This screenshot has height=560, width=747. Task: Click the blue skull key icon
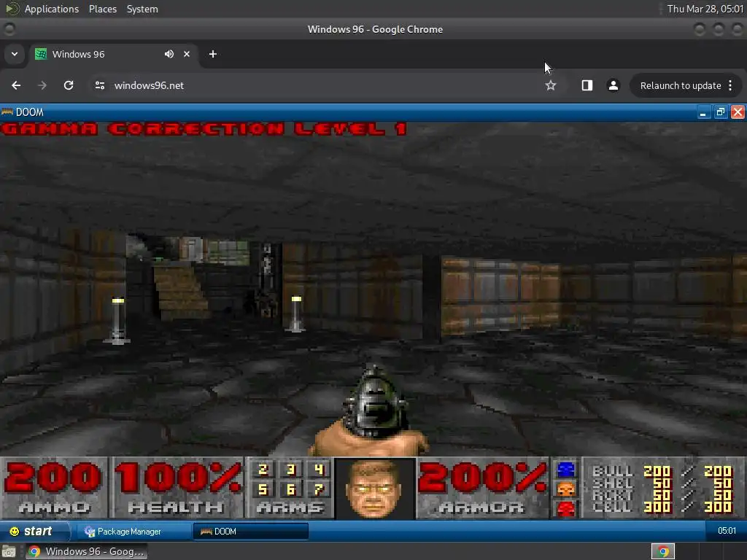(x=566, y=470)
